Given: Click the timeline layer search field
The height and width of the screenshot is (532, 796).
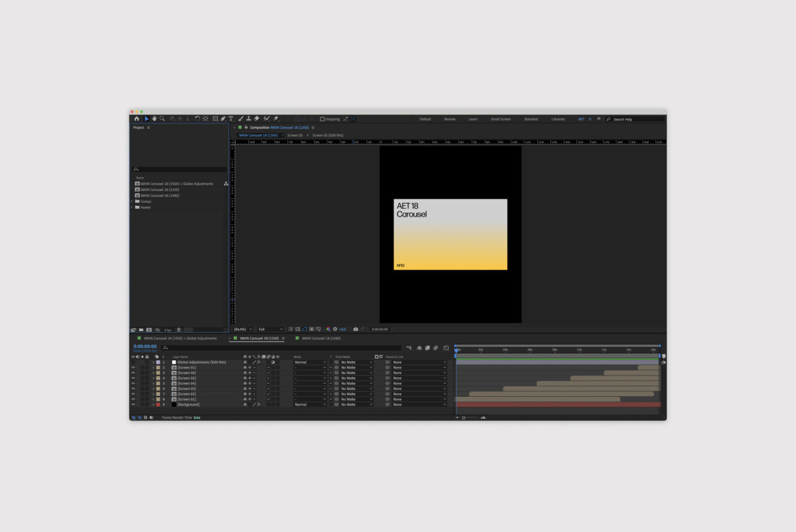Looking at the screenshot, I should tap(281, 348).
